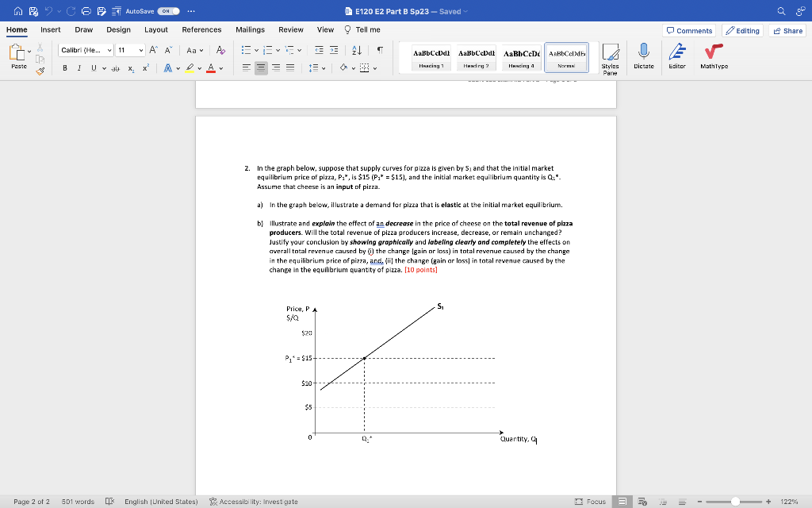The height and width of the screenshot is (508, 812).
Task: Click the Redo icon
Action: coord(71,11)
